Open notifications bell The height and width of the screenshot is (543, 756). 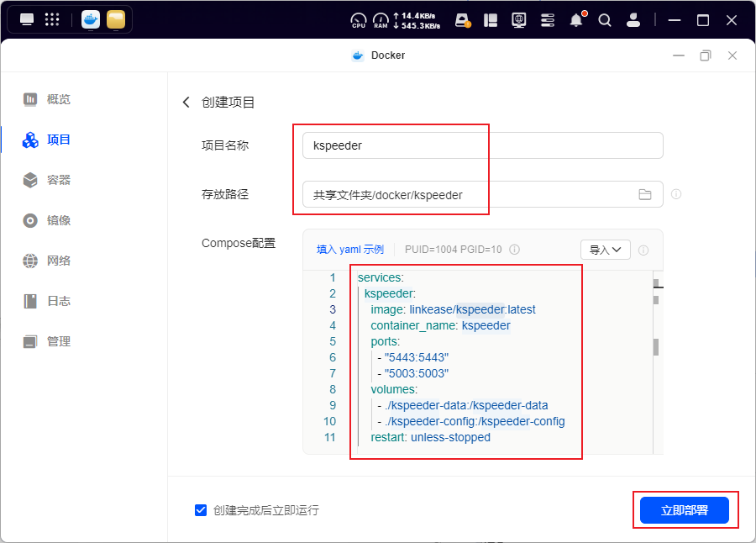577,20
